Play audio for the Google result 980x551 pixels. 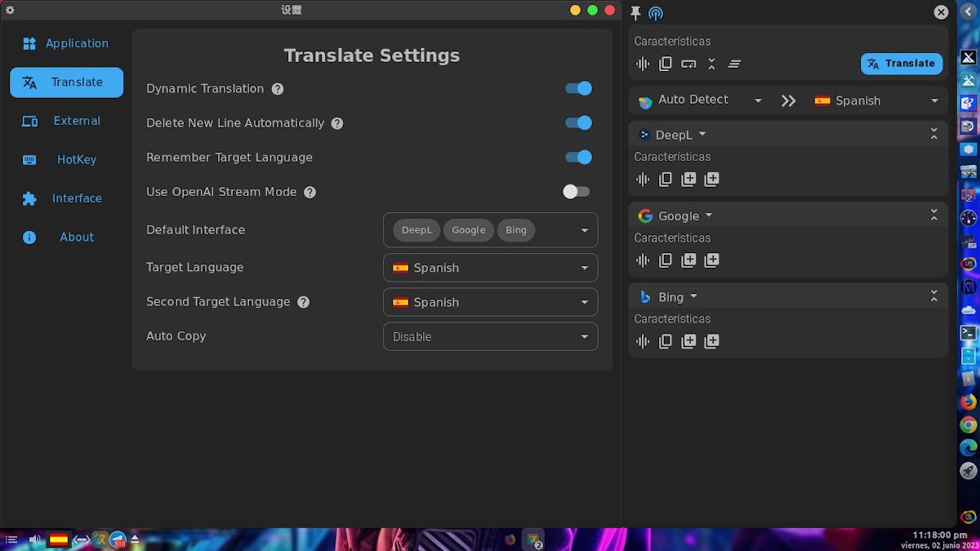[x=643, y=260]
